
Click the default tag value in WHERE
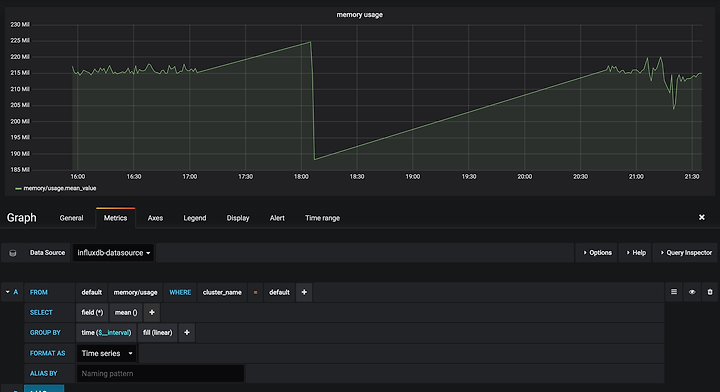coord(279,292)
